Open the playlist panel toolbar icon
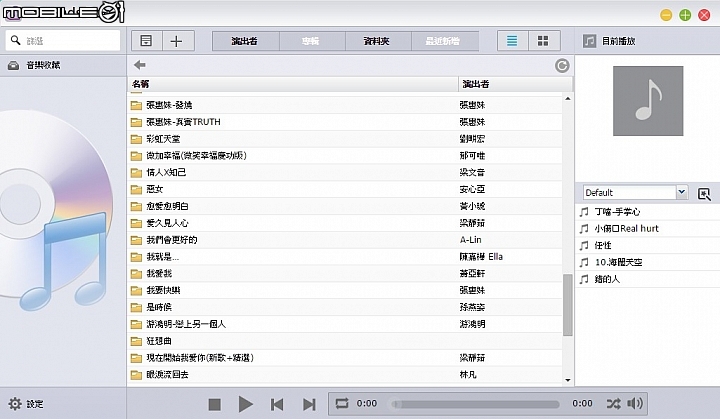The width and height of the screenshot is (720, 419). point(146,41)
